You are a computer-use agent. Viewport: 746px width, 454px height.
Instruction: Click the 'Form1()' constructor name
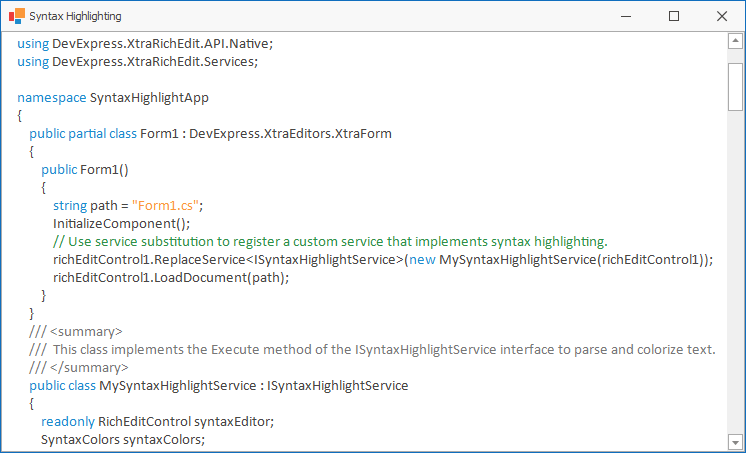click(104, 170)
